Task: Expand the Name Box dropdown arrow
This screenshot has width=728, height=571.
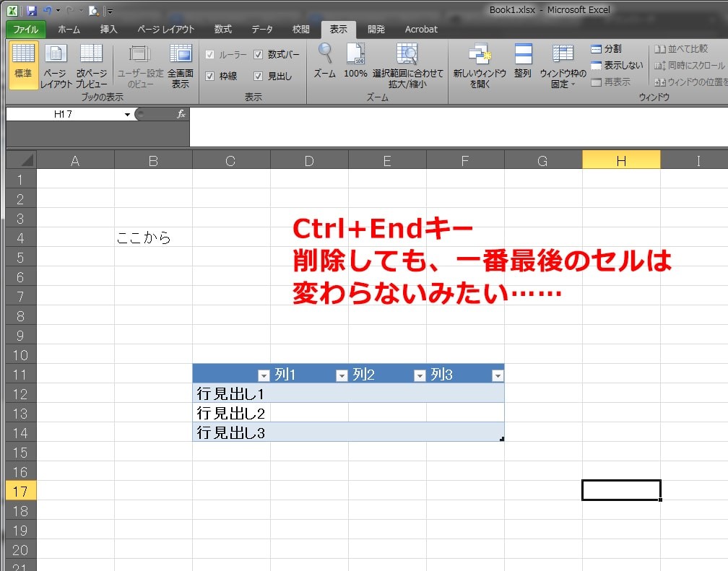Action: pyautogui.click(x=128, y=113)
